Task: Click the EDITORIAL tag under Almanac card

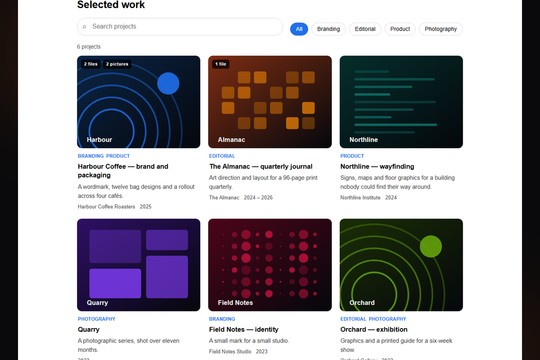Action: click(x=222, y=156)
